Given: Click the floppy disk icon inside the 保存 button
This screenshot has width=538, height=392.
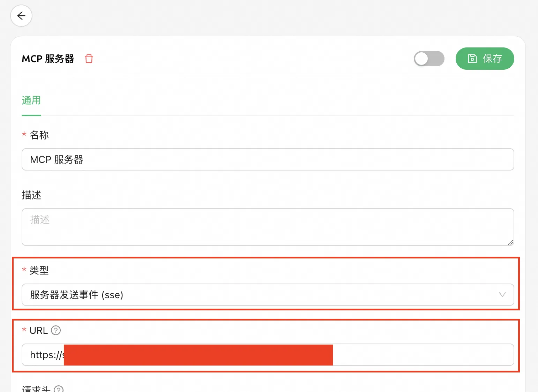Looking at the screenshot, I should (472, 59).
